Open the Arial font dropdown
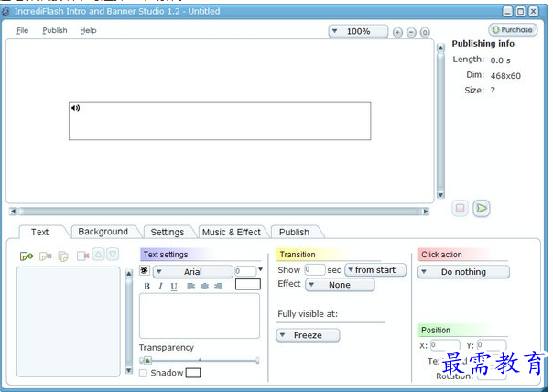 click(193, 272)
